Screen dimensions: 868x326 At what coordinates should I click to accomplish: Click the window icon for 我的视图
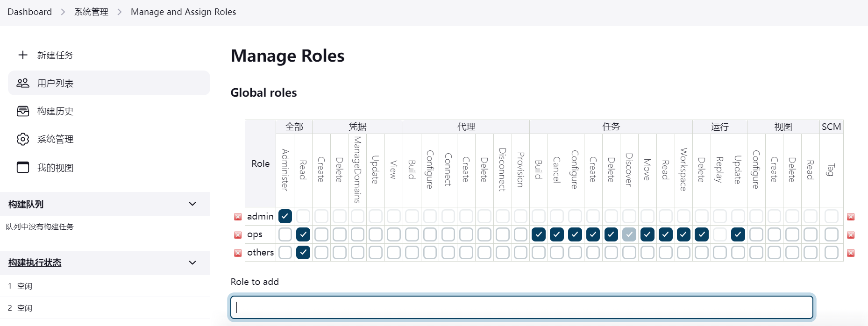coord(23,167)
